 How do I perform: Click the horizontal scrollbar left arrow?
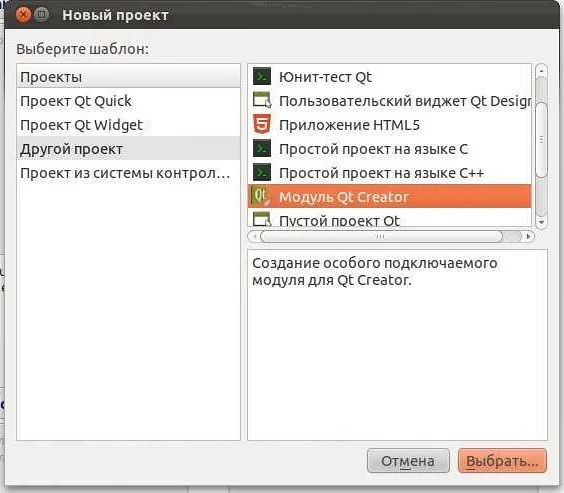[x=254, y=236]
